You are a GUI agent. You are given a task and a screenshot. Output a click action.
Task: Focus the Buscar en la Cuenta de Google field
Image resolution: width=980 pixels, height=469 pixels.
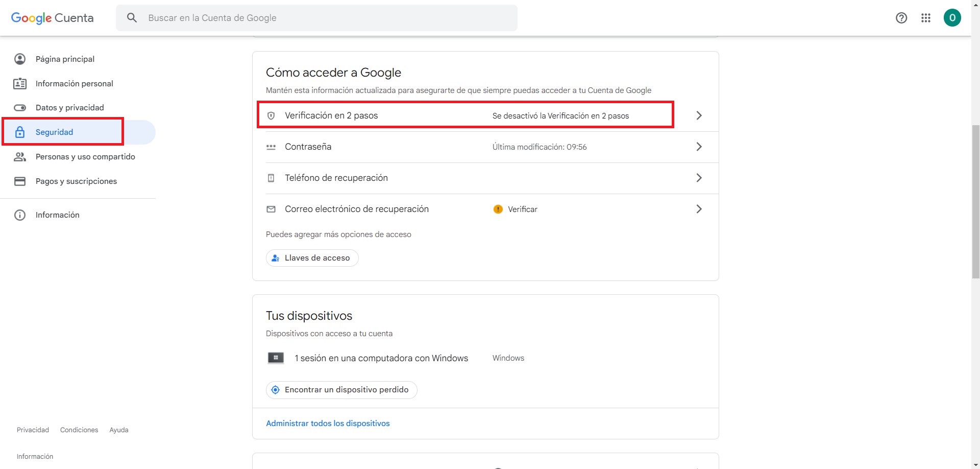[x=316, y=18]
